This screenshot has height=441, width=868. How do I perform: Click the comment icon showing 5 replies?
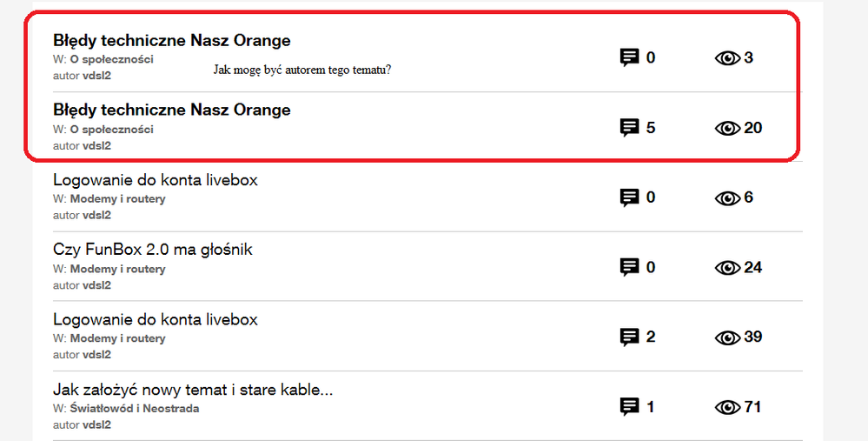(629, 128)
